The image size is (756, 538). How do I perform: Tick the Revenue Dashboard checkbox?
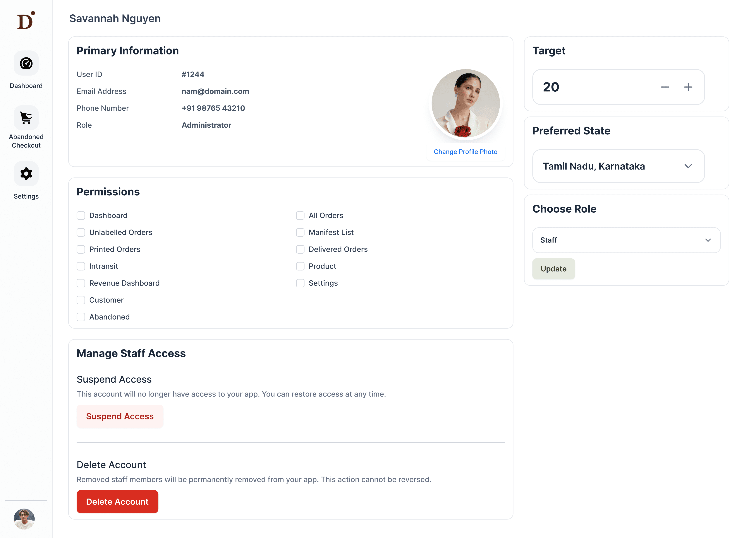81,283
